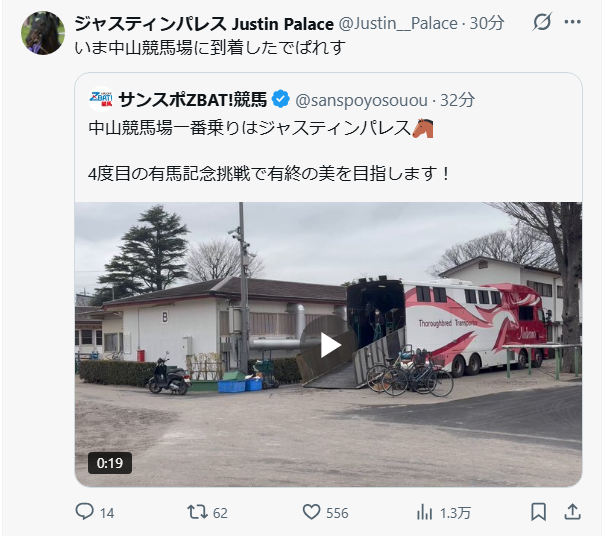Like the post with heart icon
This screenshot has height=536, width=606.
(311, 512)
